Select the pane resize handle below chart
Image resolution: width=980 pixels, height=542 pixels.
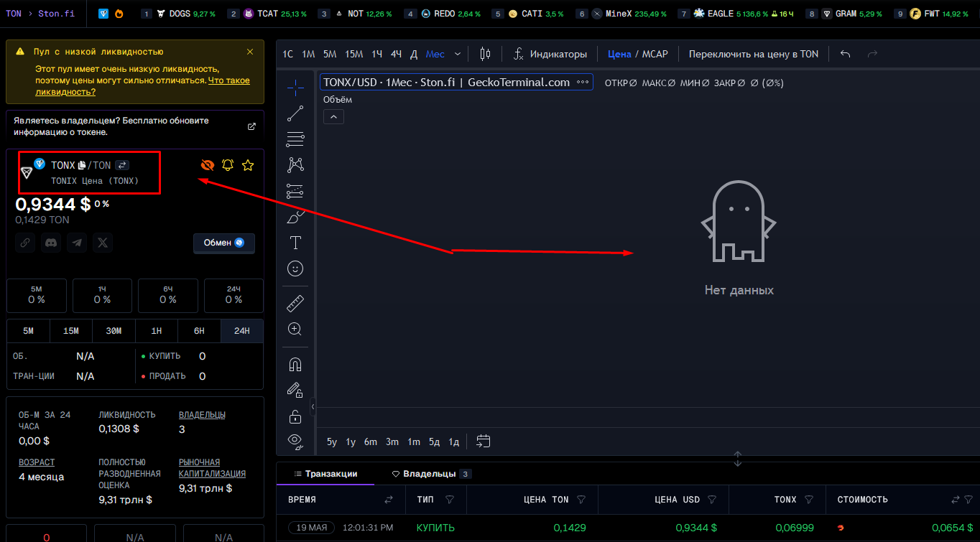click(737, 458)
